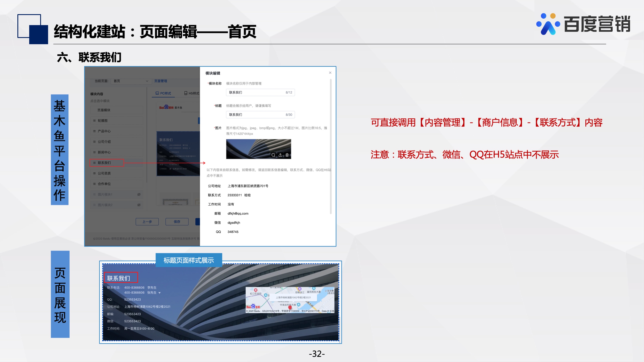Click the Baidu 基木鱼 logo in page preview
The width and height of the screenshot is (644, 362).
click(x=171, y=108)
